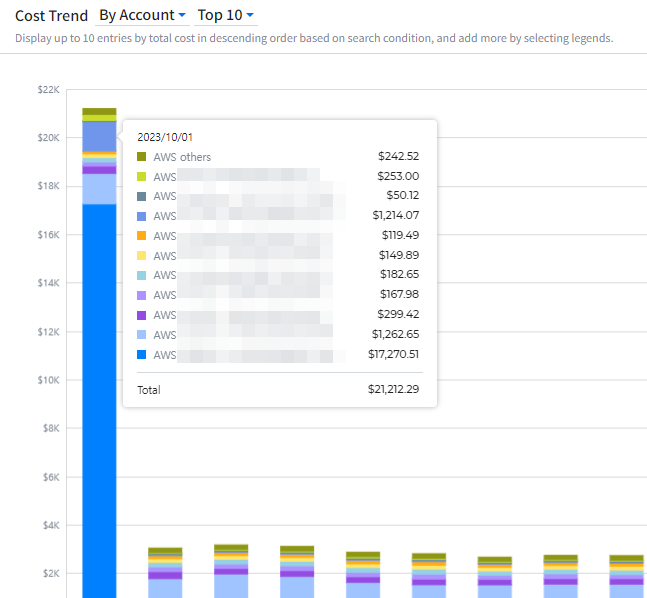Select the periwinkle swatch for $1,214.07
The height and width of the screenshot is (598, 647).
142,216
